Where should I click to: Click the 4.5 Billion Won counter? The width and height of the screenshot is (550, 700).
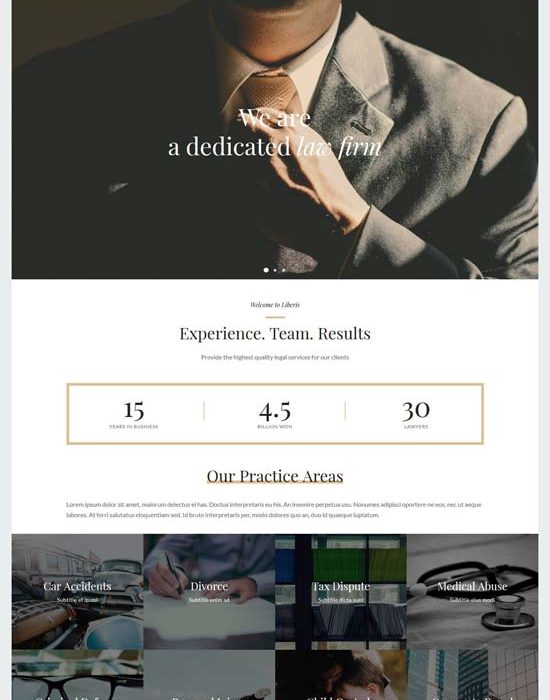pos(275,414)
